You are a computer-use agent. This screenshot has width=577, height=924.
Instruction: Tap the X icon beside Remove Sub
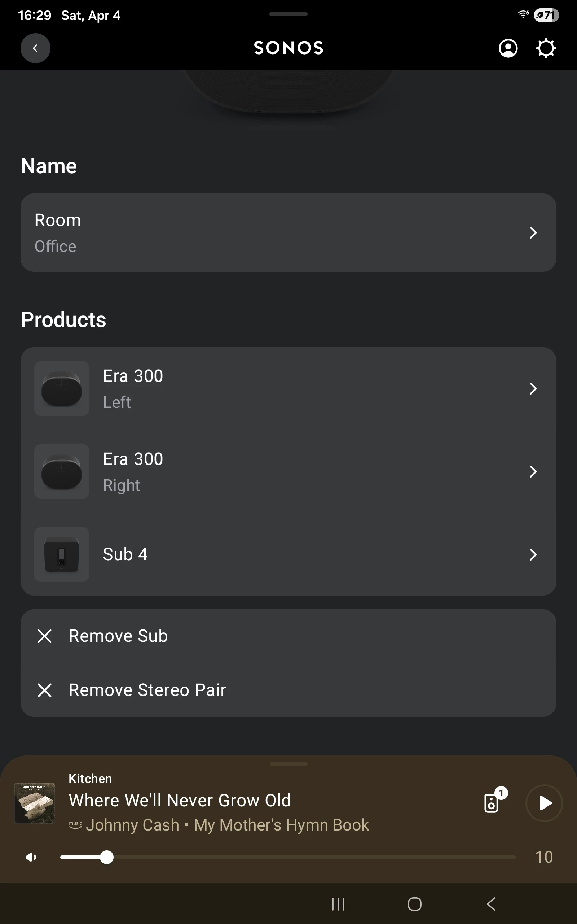coord(45,636)
